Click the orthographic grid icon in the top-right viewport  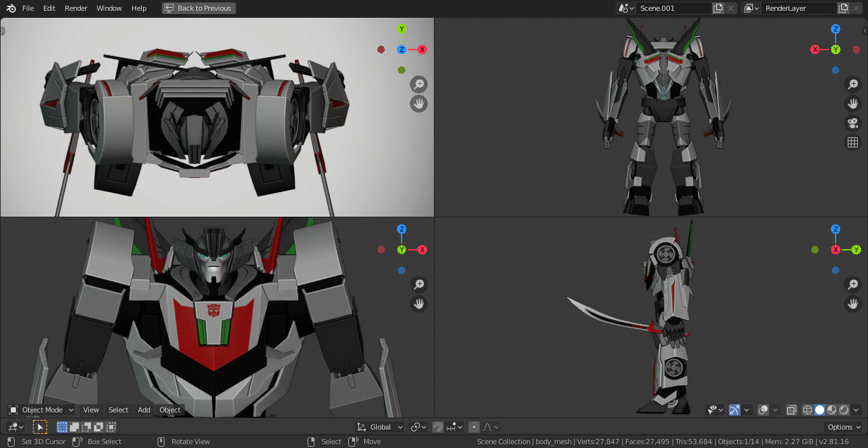[x=852, y=142]
